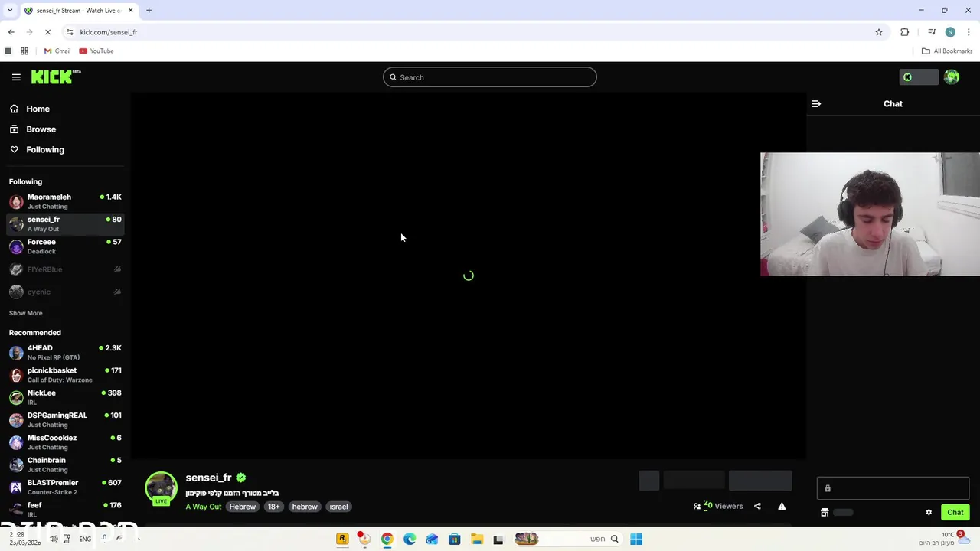Click the lowercase hebrew tag

coord(305,507)
